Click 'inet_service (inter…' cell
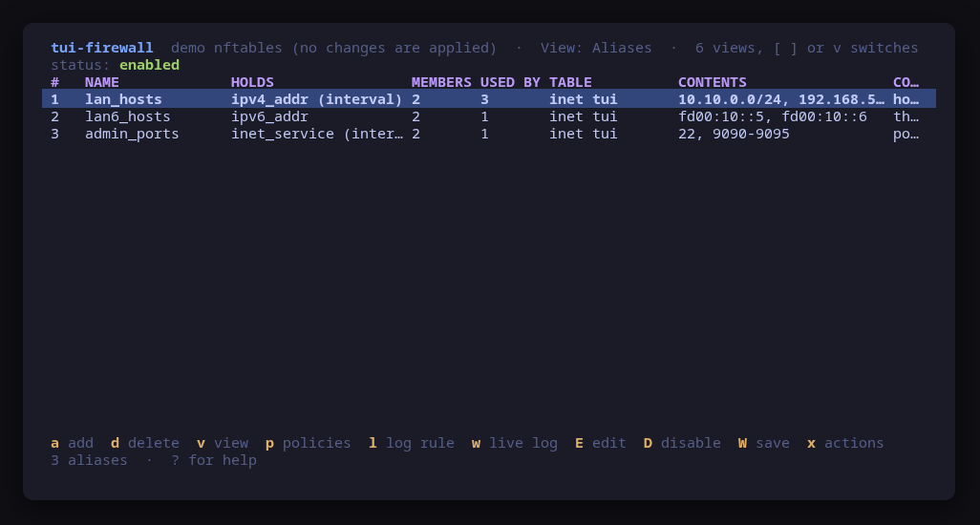980x525 pixels. [317, 134]
